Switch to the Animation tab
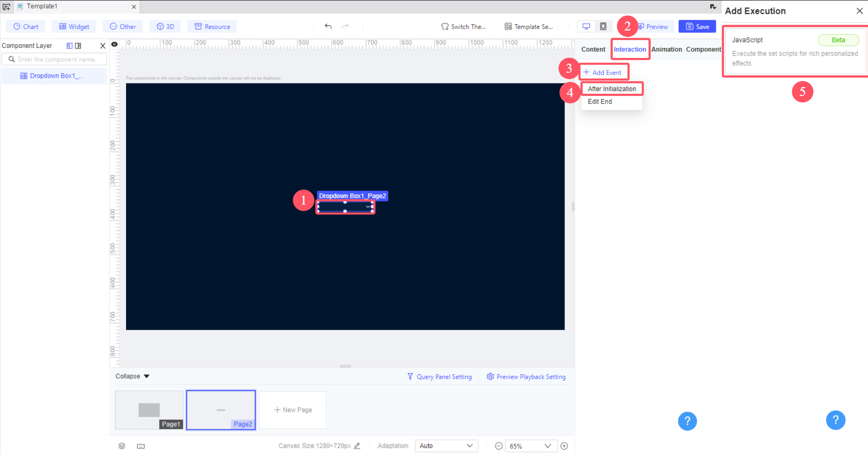 pyautogui.click(x=666, y=49)
